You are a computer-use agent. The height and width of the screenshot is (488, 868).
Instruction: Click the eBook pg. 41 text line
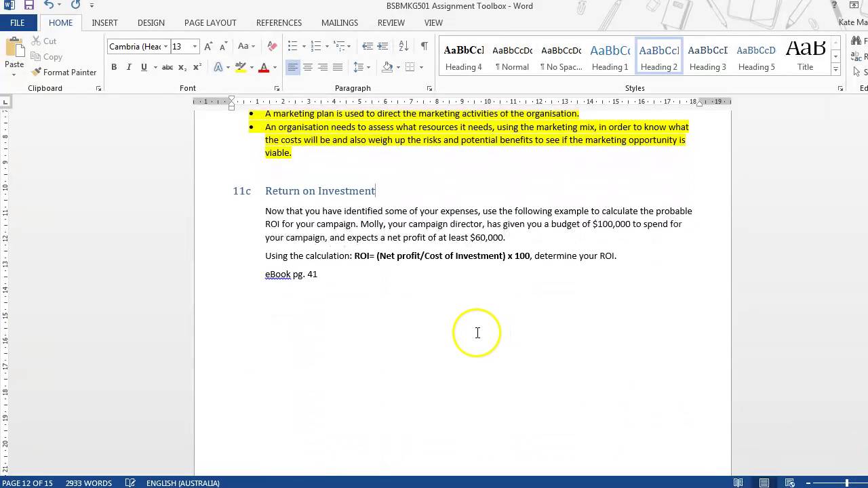coord(291,274)
